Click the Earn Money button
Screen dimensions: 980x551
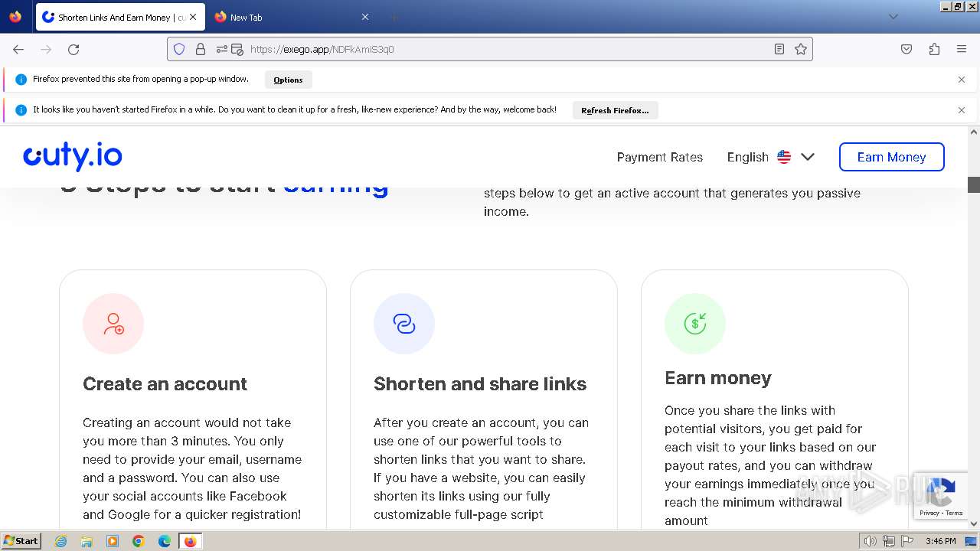point(892,157)
